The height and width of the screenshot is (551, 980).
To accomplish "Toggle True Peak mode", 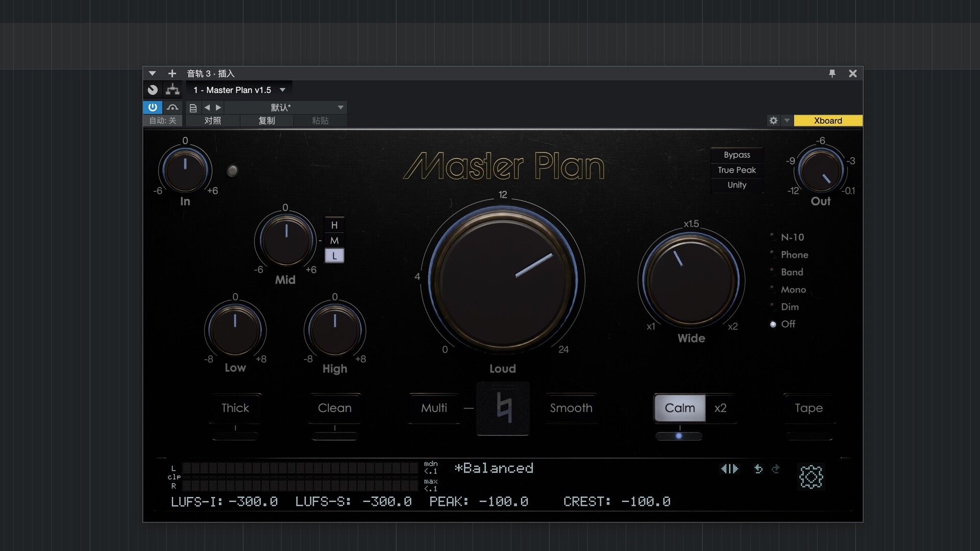I will pyautogui.click(x=737, y=170).
